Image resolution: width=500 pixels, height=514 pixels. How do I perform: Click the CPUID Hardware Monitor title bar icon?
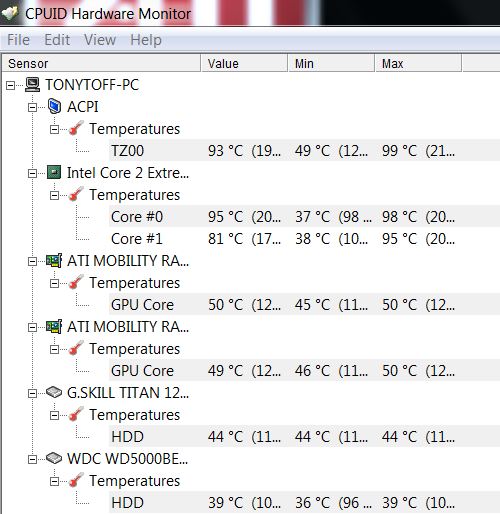9,13
